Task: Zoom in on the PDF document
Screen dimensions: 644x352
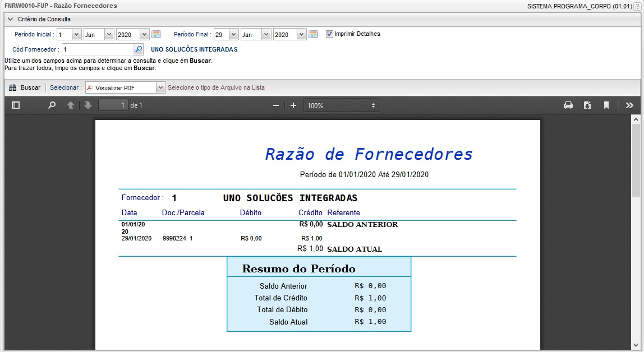Action: pos(292,105)
